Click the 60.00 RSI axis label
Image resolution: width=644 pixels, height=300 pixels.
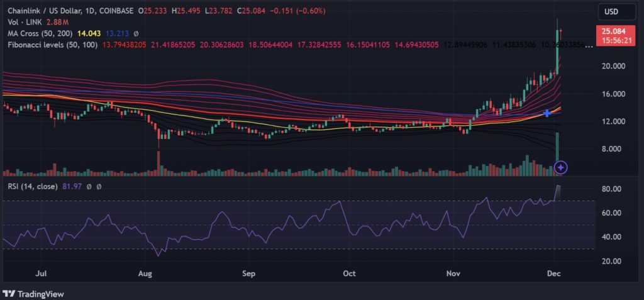(611, 213)
